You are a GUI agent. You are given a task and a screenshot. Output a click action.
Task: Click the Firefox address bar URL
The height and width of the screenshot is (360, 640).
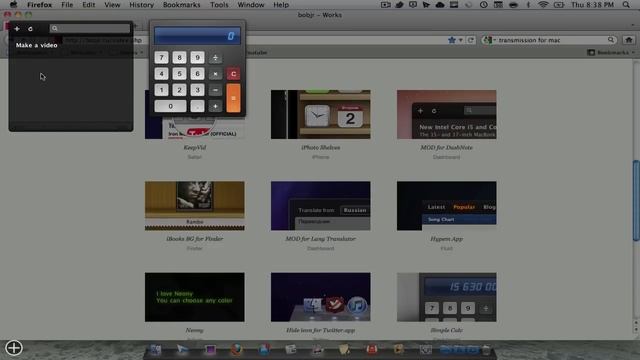[x=103, y=40]
